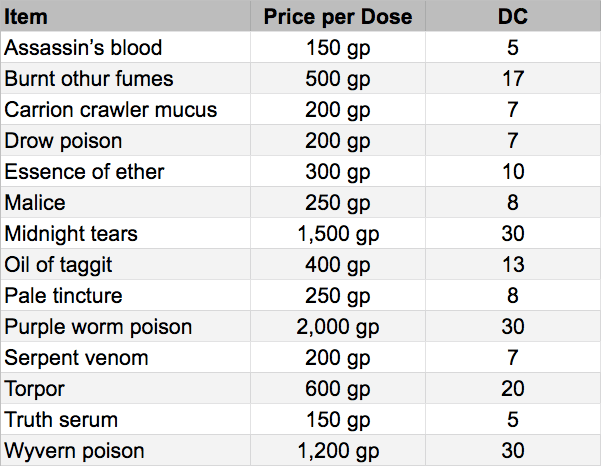This screenshot has height=466, width=601.
Task: Select the Malice item cell
Action: 35,203
